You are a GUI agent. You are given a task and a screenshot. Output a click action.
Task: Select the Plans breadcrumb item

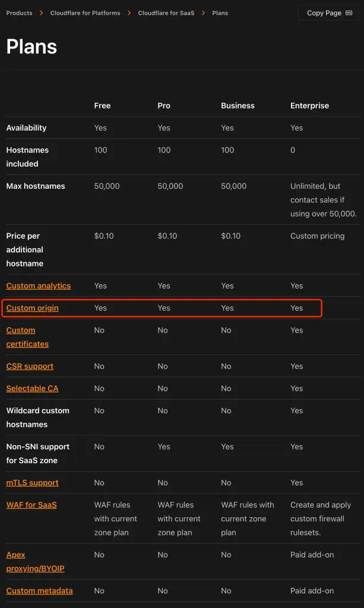pos(220,13)
